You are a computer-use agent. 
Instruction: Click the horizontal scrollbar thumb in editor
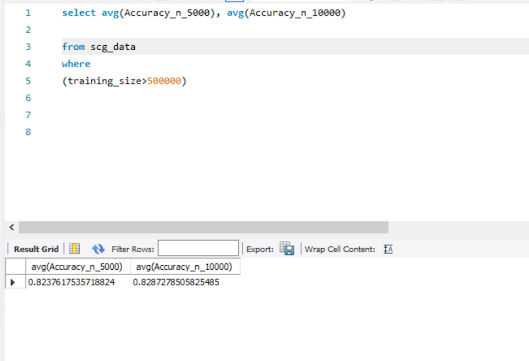click(203, 227)
